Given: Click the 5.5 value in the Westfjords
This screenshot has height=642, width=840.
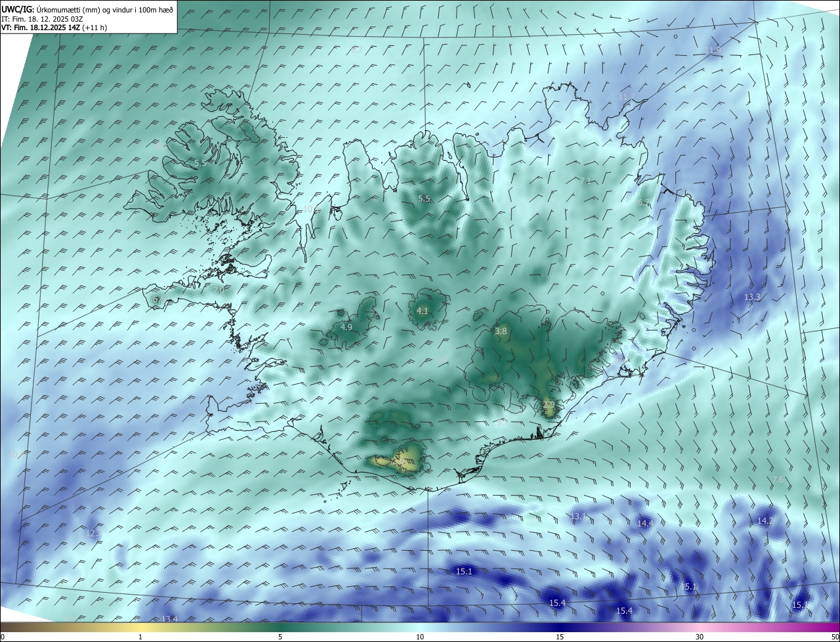Looking at the screenshot, I should tap(200, 162).
